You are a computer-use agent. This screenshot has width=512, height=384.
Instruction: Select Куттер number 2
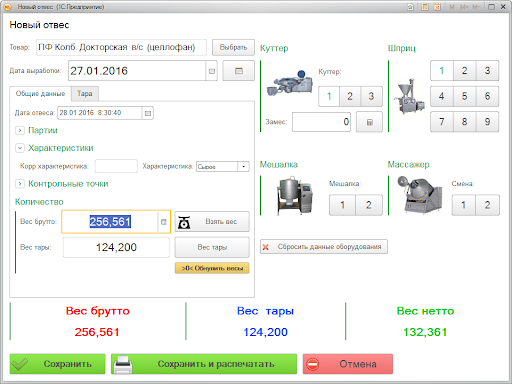(x=350, y=96)
